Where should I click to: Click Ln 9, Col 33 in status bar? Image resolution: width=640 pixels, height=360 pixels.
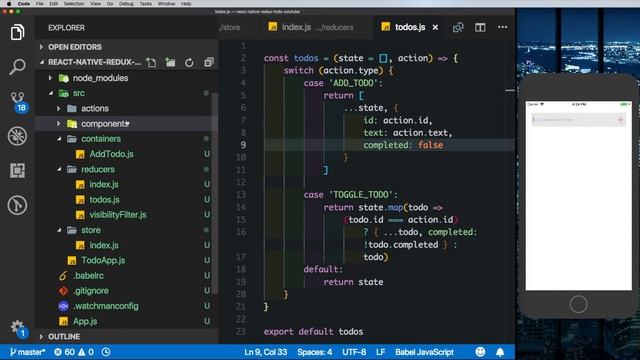(266, 352)
